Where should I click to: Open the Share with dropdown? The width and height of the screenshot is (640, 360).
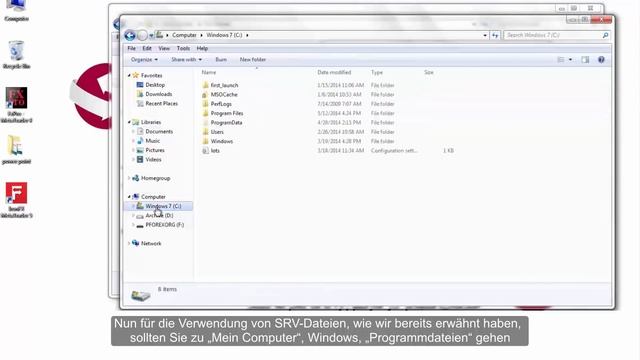pos(186,60)
